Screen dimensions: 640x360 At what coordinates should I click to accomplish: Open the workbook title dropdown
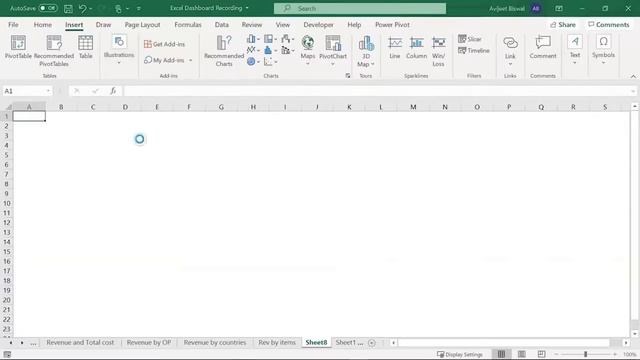click(x=247, y=8)
